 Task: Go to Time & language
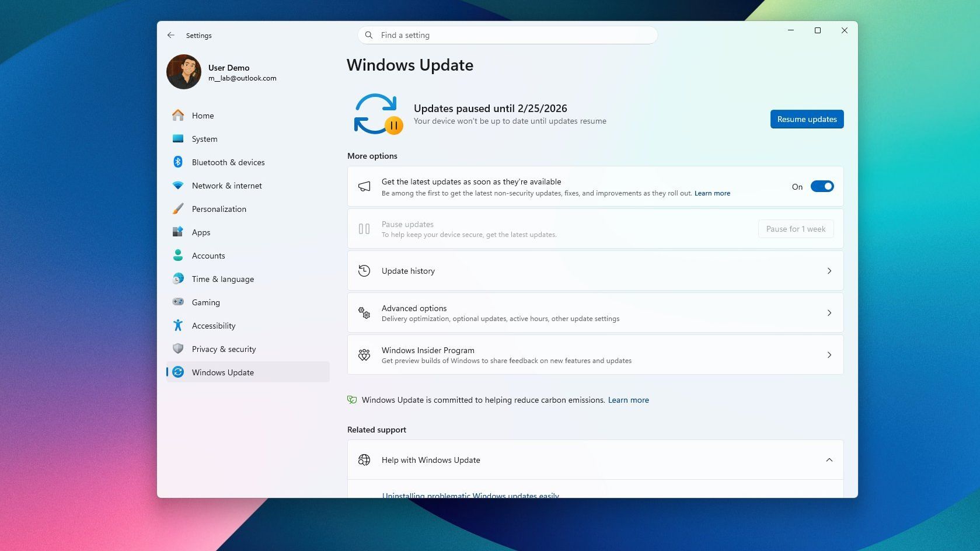248,279
